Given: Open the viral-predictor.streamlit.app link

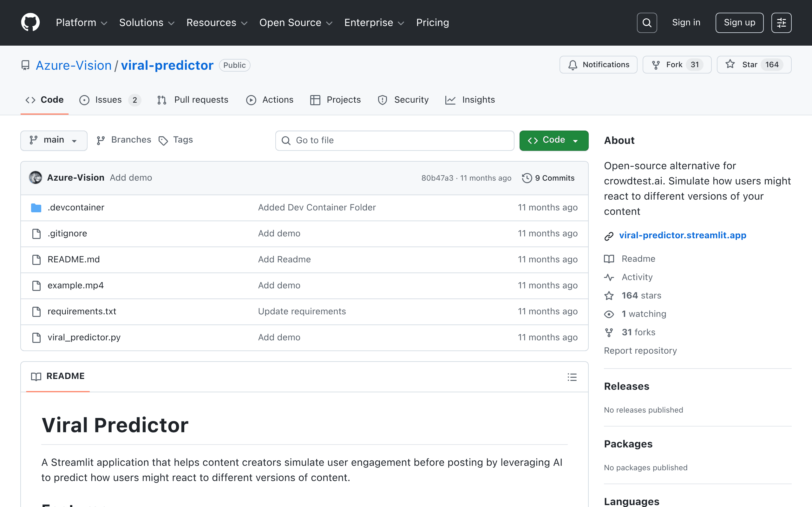Looking at the screenshot, I should [683, 235].
